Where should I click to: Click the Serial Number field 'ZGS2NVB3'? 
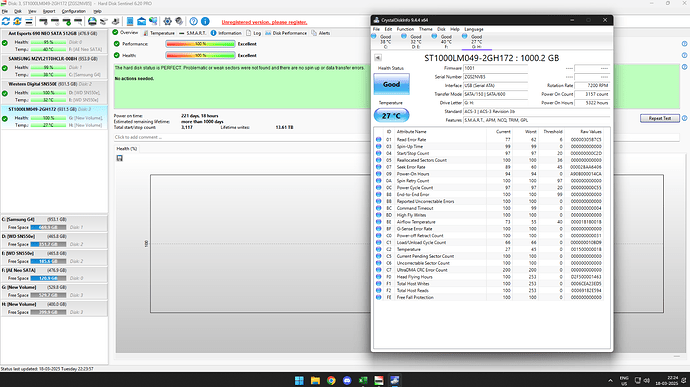pyautogui.click(x=495, y=77)
